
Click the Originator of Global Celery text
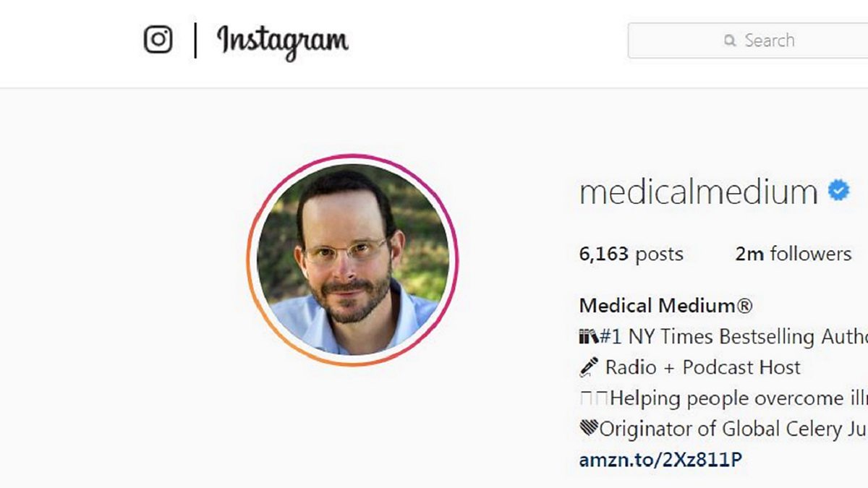tap(733, 429)
